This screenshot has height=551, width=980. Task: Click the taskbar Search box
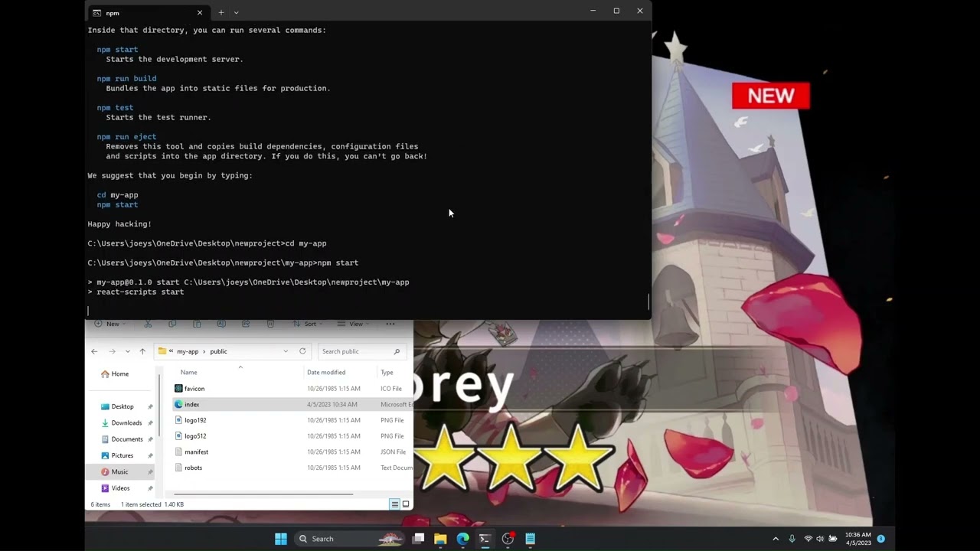tap(351, 539)
